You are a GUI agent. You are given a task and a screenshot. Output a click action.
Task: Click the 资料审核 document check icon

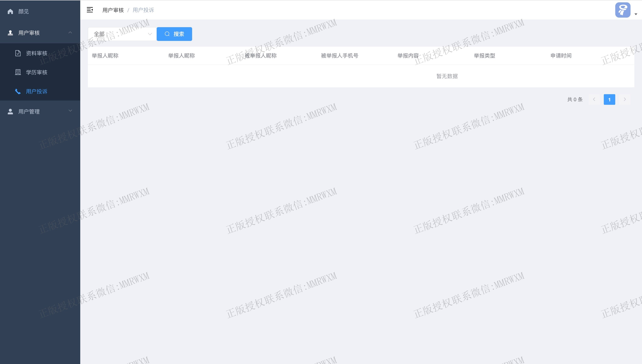point(18,53)
